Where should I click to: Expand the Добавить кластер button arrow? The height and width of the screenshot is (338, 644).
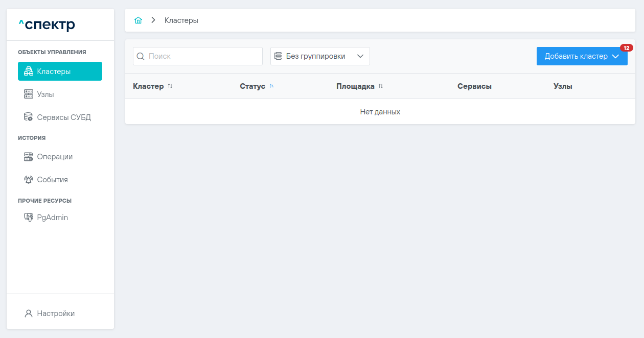(615, 56)
